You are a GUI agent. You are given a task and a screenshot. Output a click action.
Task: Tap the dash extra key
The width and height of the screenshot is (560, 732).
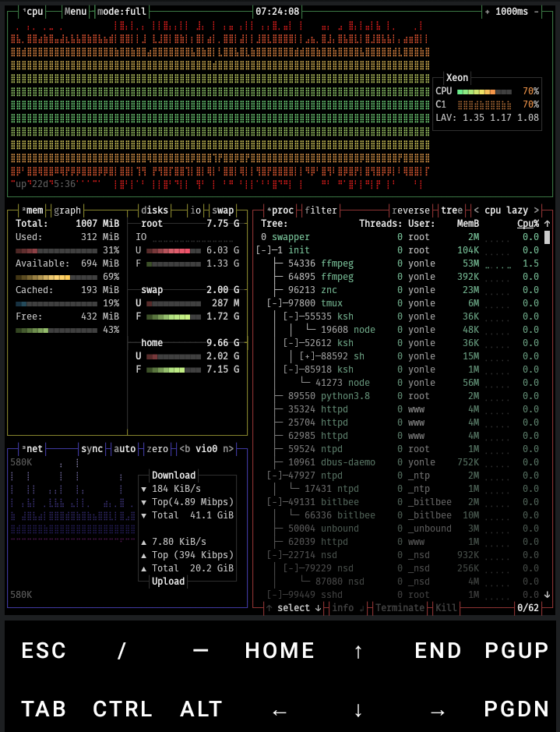point(201,651)
